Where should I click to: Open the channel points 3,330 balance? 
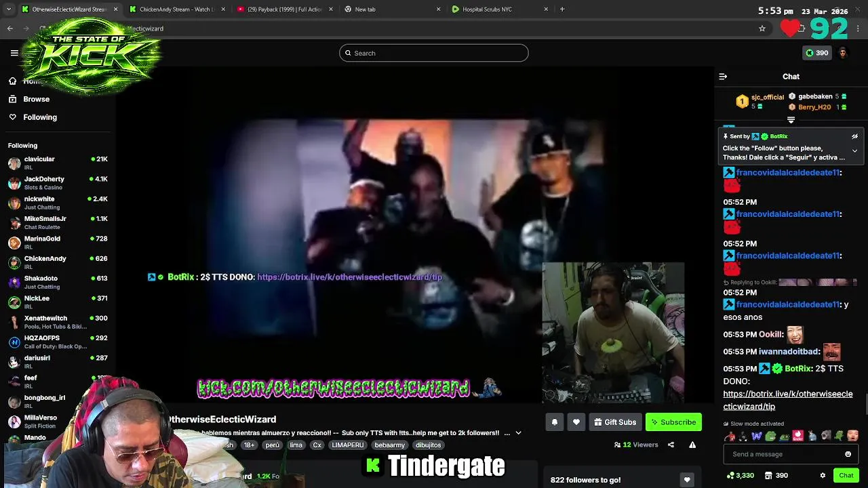740,476
